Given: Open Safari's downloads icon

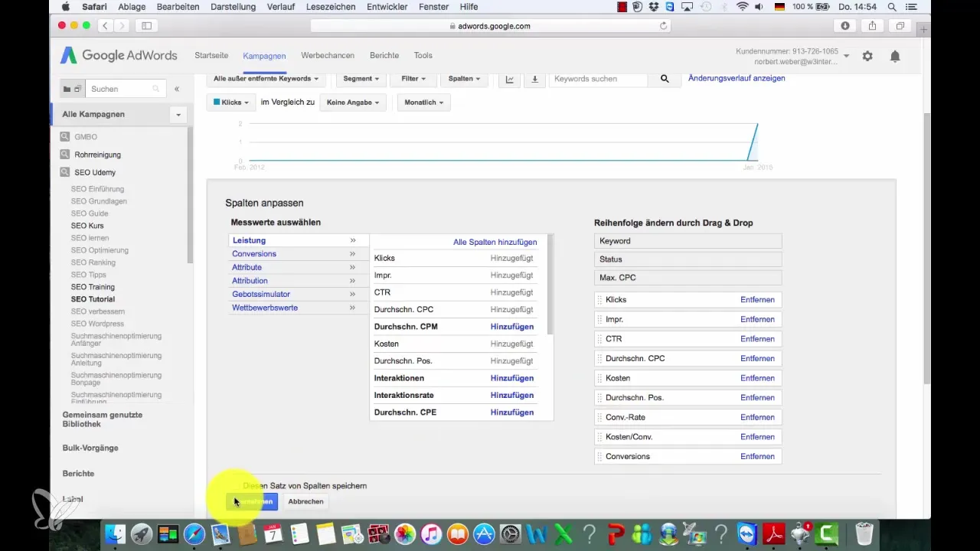Looking at the screenshot, I should [845, 26].
